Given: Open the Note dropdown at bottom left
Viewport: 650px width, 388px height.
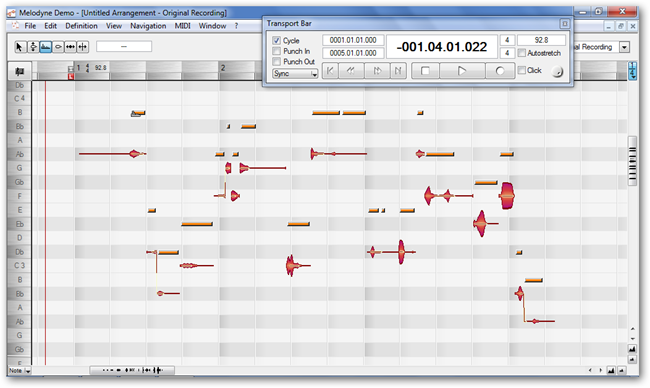Looking at the screenshot, I should [19, 371].
